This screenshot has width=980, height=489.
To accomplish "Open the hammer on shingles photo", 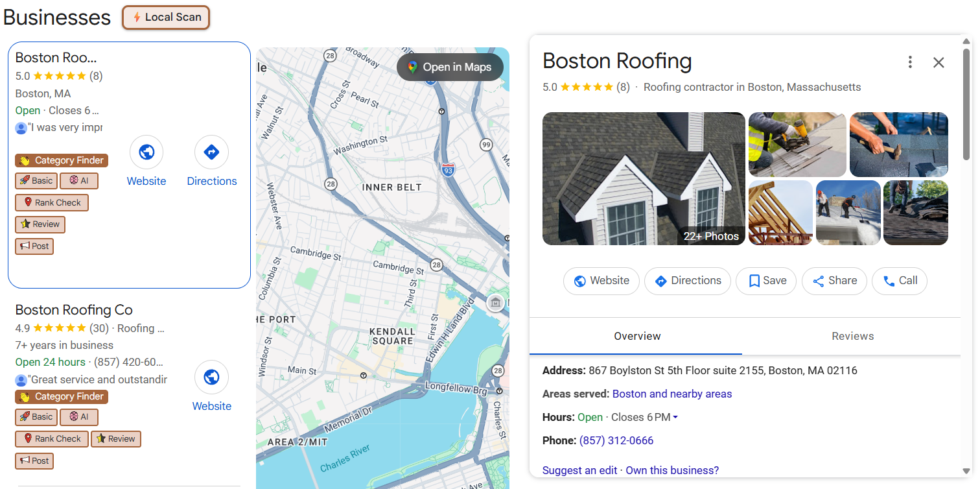I will point(899,145).
